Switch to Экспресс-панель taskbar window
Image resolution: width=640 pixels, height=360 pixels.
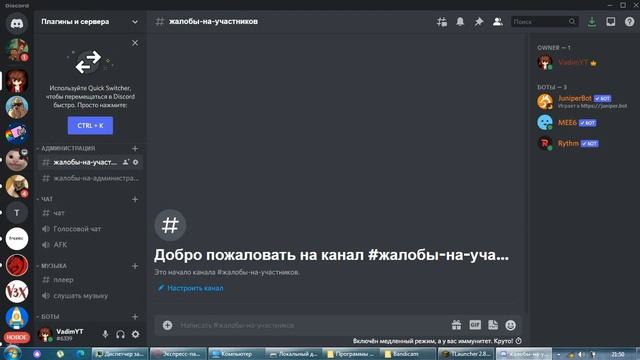coord(178,354)
